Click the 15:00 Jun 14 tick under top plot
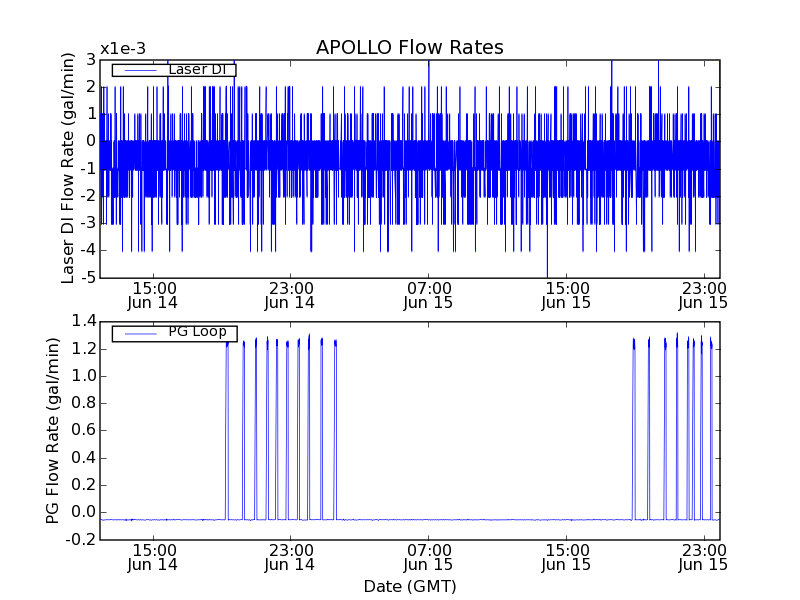800x600 pixels. tap(153, 294)
